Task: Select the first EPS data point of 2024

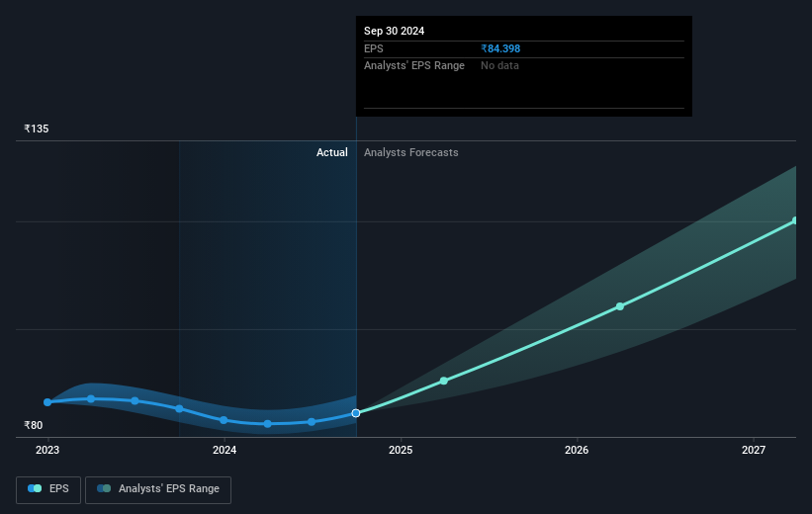Action: click(224, 420)
